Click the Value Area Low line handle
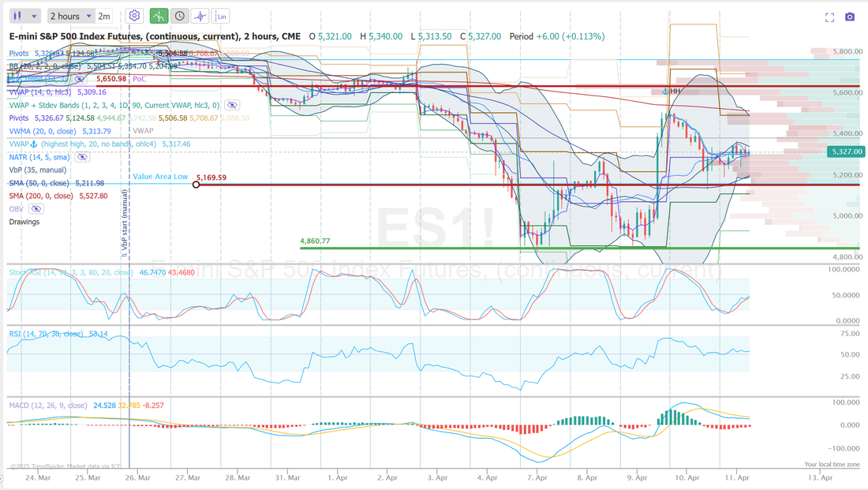 click(196, 185)
